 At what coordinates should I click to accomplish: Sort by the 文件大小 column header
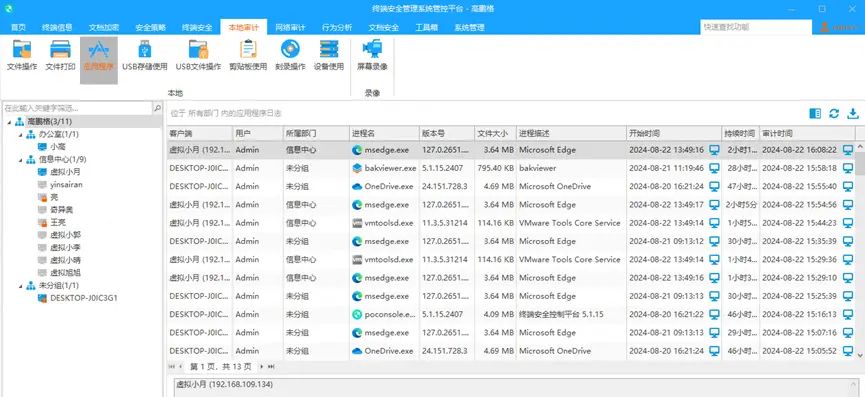click(x=495, y=133)
